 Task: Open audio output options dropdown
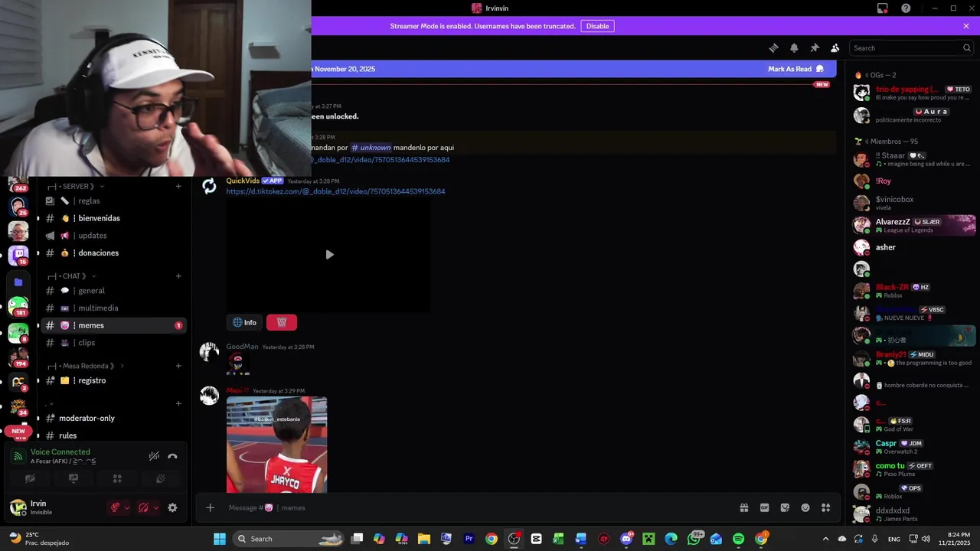[x=155, y=507]
